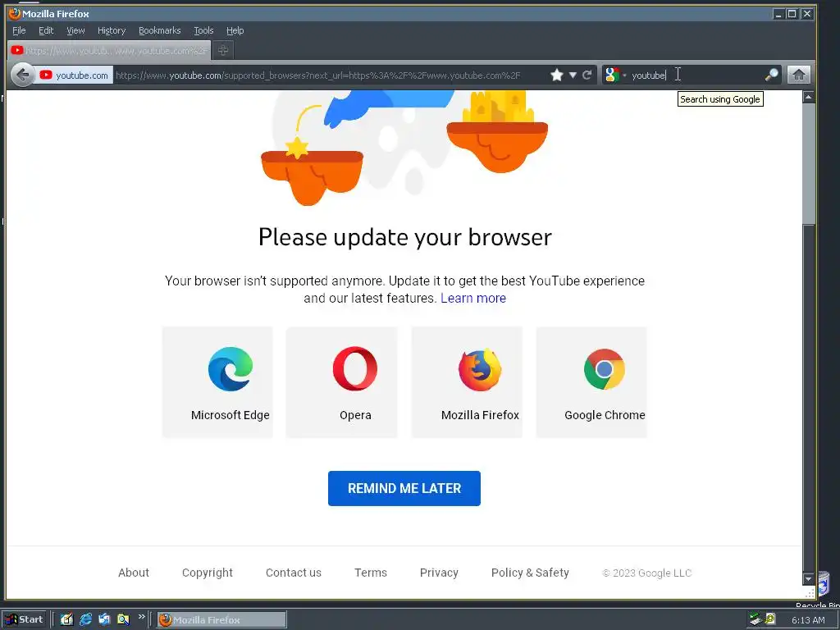Screen dimensions: 840x630
Task: Reload the page with the refresh icon
Action: [587, 75]
